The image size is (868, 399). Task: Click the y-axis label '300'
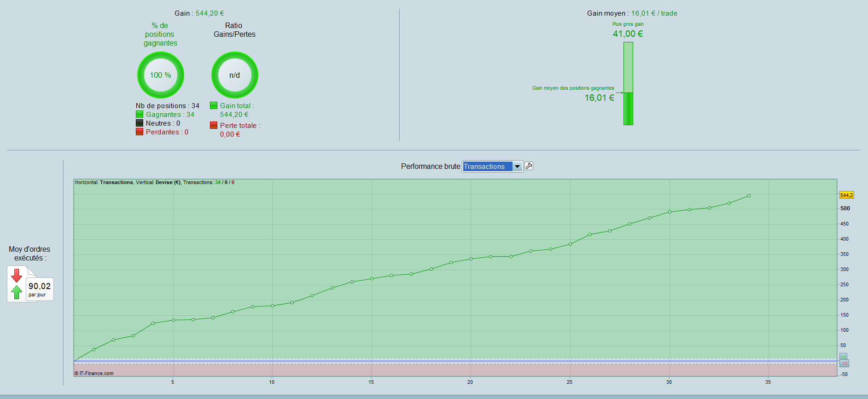[845, 270]
